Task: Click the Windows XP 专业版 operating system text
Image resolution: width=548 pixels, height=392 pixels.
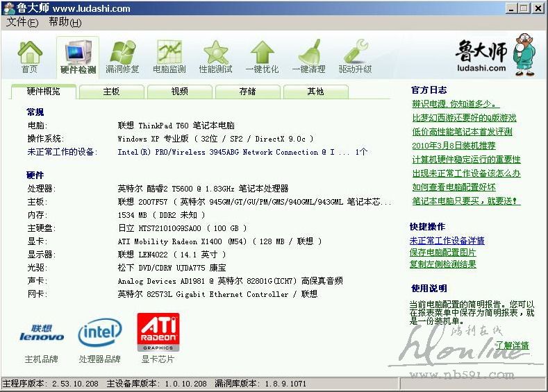Action: click(215, 139)
